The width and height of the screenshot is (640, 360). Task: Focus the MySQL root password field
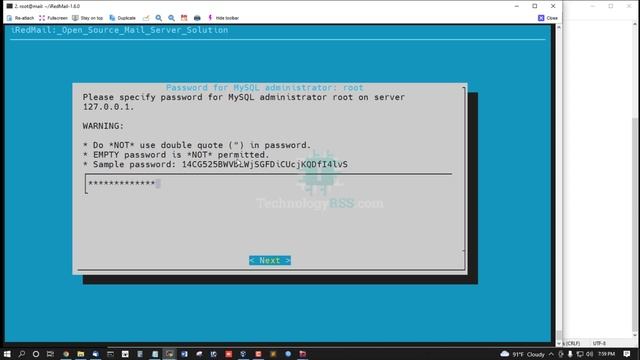[268, 183]
